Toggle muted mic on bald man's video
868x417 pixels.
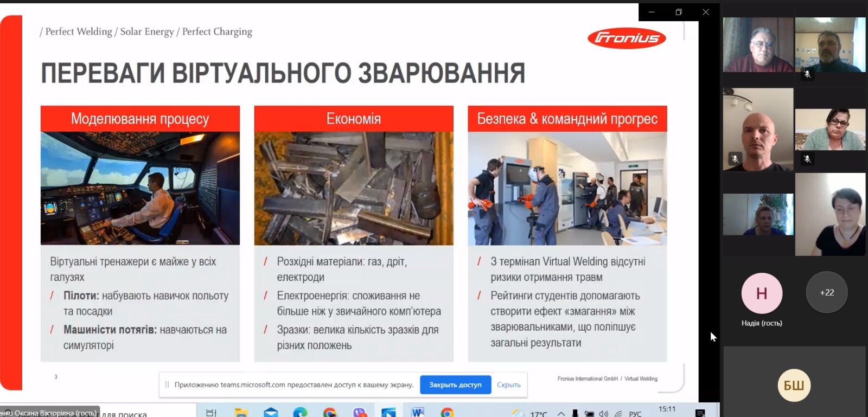(735, 159)
